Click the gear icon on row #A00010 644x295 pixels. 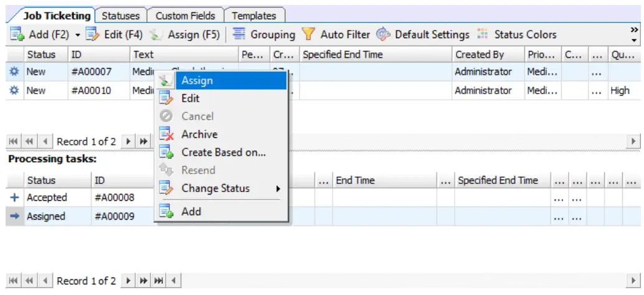14,90
